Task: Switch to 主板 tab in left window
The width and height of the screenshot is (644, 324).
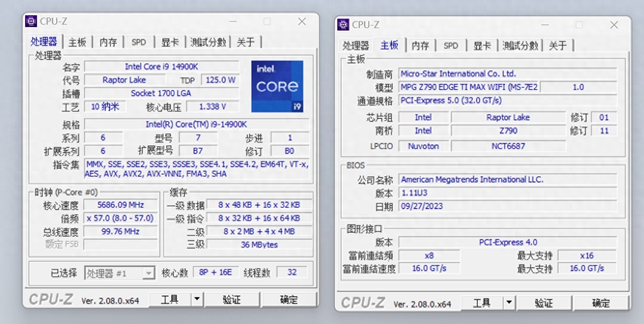Action: coord(77,42)
